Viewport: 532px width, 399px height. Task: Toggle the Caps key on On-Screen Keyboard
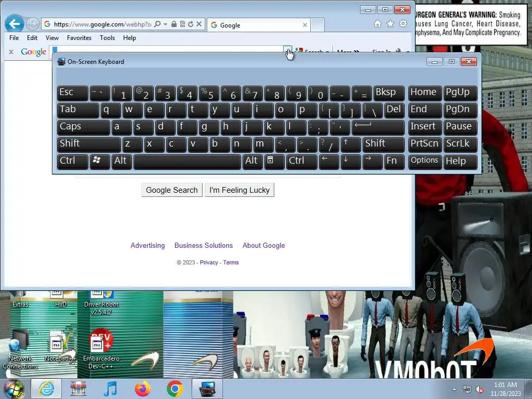pos(84,127)
